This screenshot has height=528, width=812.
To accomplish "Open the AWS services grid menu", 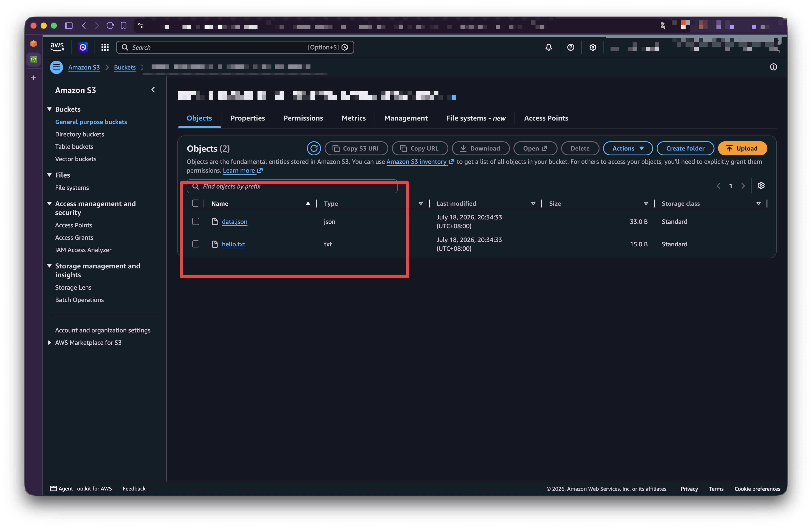I will (105, 47).
